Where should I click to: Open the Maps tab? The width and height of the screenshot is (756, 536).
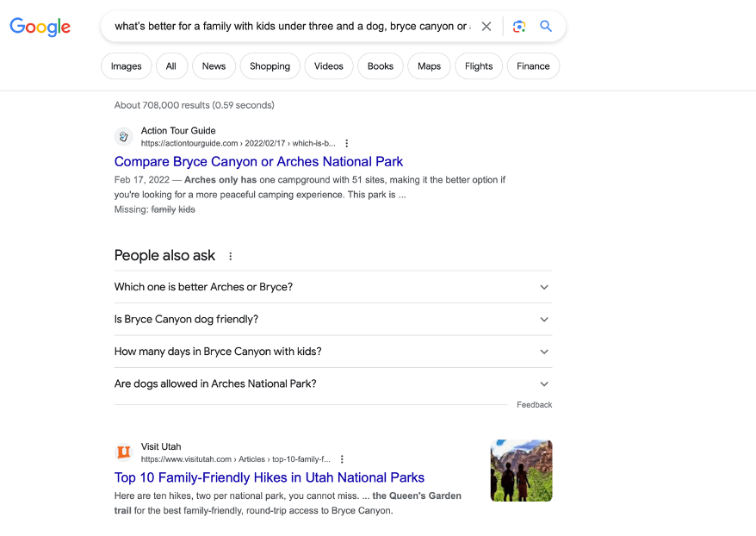pos(429,66)
